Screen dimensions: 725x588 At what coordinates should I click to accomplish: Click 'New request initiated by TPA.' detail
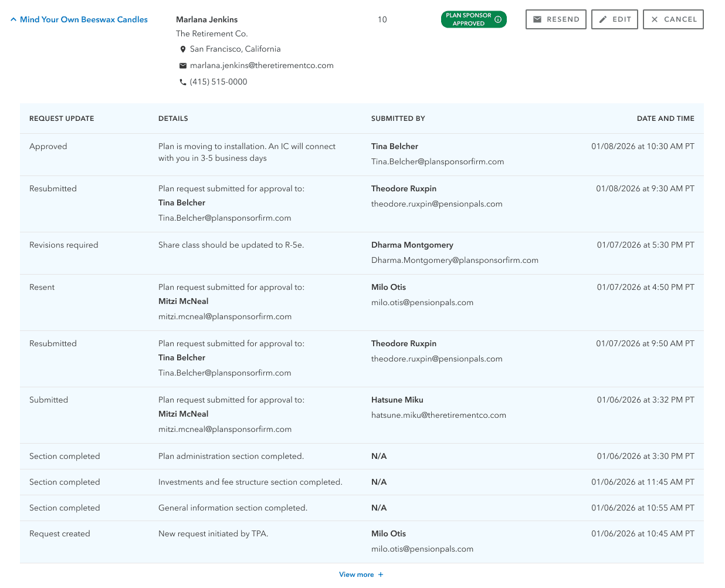point(214,534)
